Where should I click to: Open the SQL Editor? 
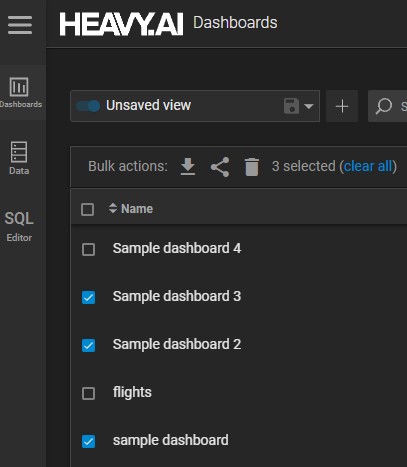(x=19, y=226)
